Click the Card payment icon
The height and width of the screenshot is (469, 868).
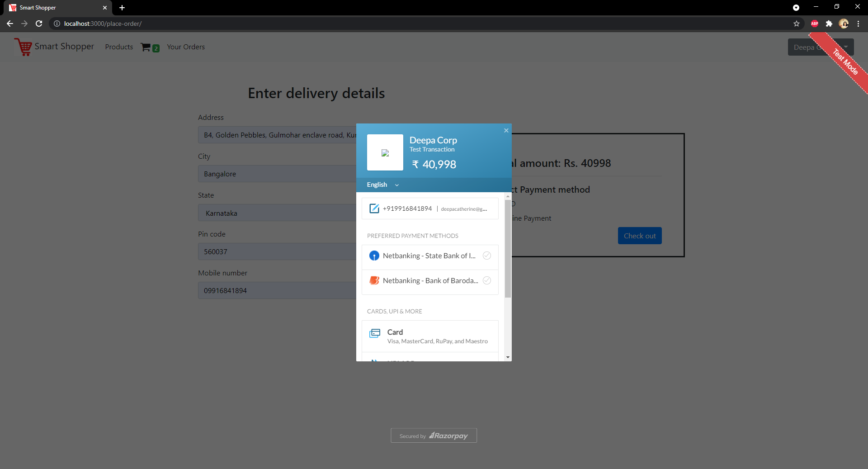pos(375,333)
